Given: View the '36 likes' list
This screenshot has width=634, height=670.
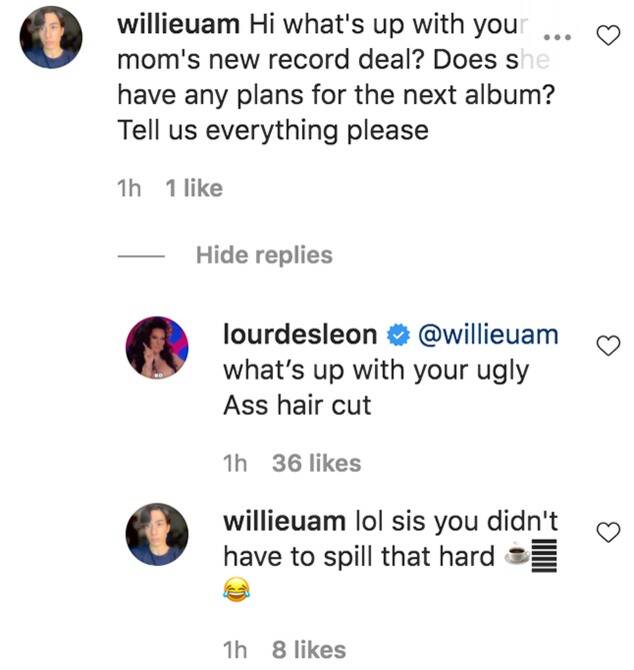Looking at the screenshot, I should (x=317, y=463).
